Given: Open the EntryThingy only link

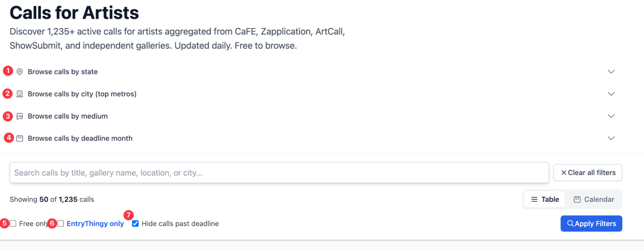Looking at the screenshot, I should coord(95,224).
